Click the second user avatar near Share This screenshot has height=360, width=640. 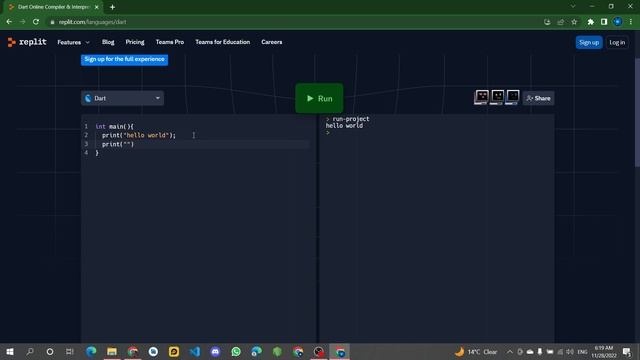tap(497, 97)
